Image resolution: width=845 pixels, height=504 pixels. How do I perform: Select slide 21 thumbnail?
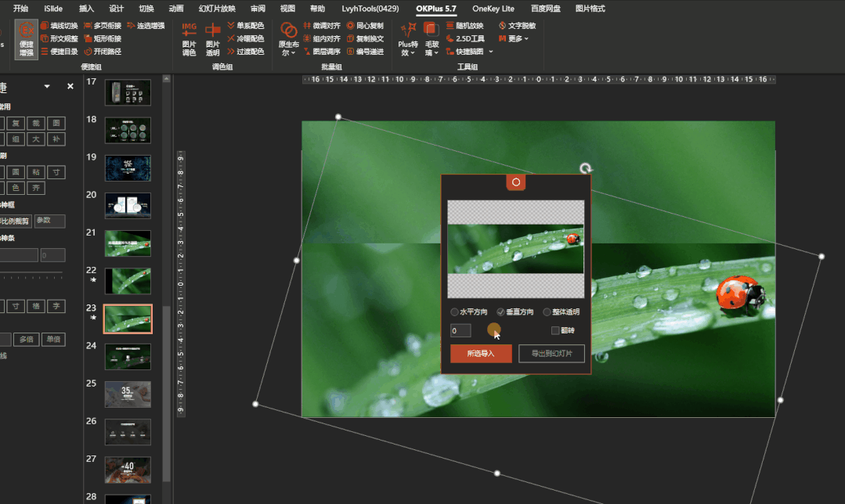pos(128,243)
